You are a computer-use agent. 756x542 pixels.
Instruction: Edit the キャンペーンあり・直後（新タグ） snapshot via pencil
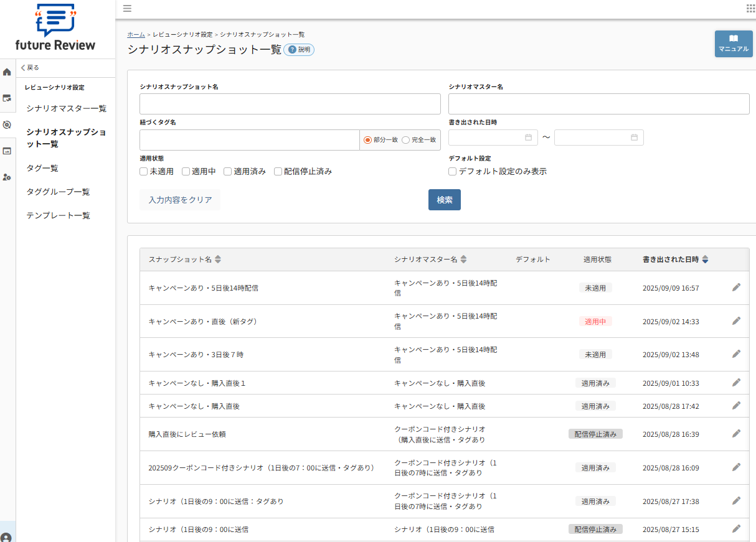pyautogui.click(x=736, y=321)
